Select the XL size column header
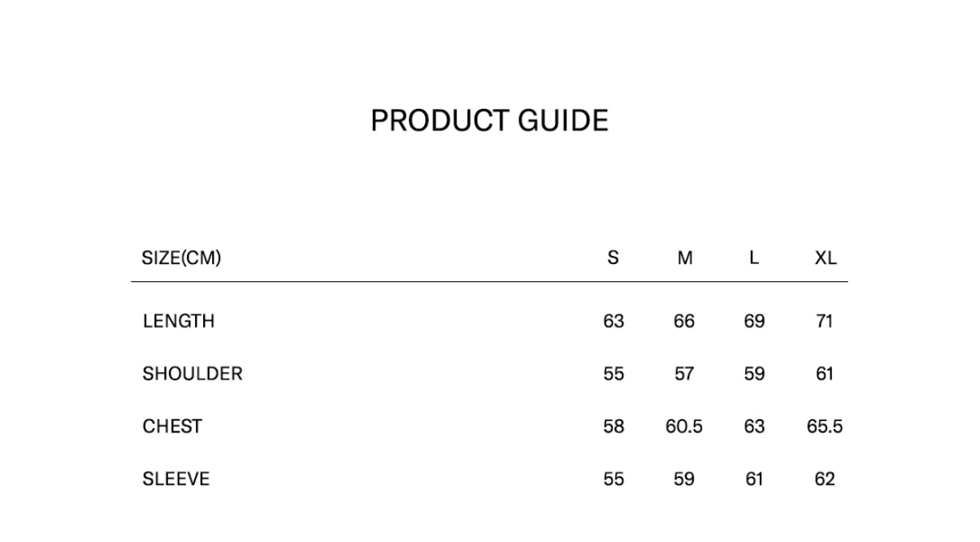The height and width of the screenshot is (542, 980). coord(825,258)
